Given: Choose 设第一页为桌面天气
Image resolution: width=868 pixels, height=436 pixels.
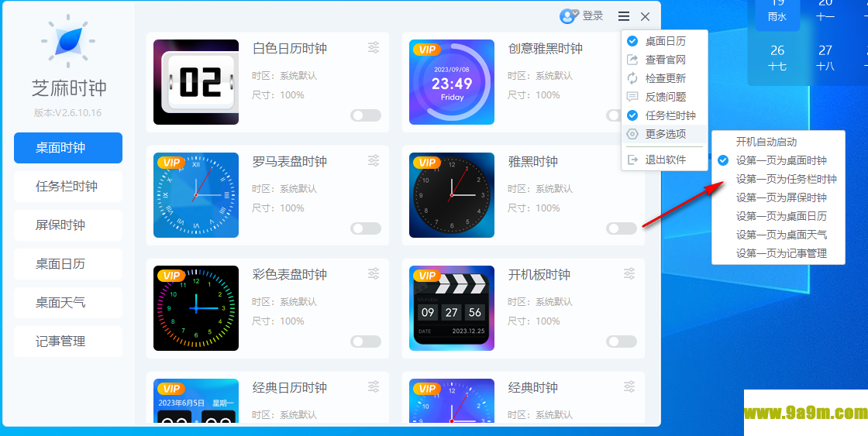Looking at the screenshot, I should coord(778,235).
